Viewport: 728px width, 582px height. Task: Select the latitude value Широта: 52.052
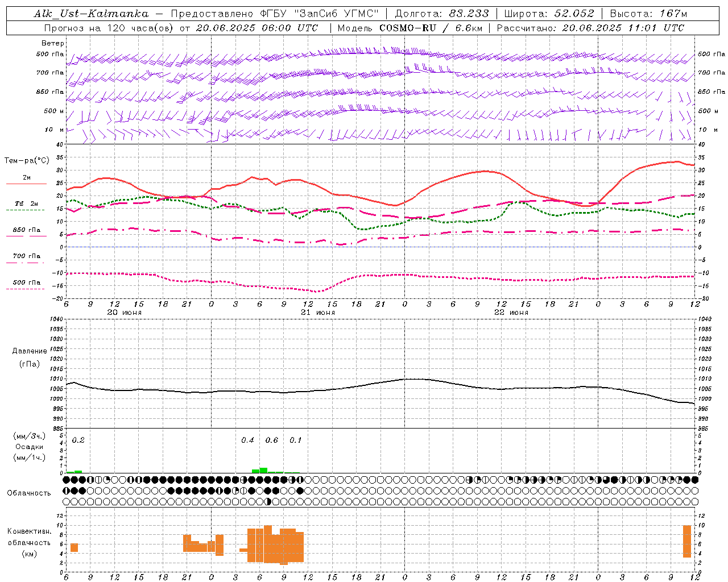point(549,14)
